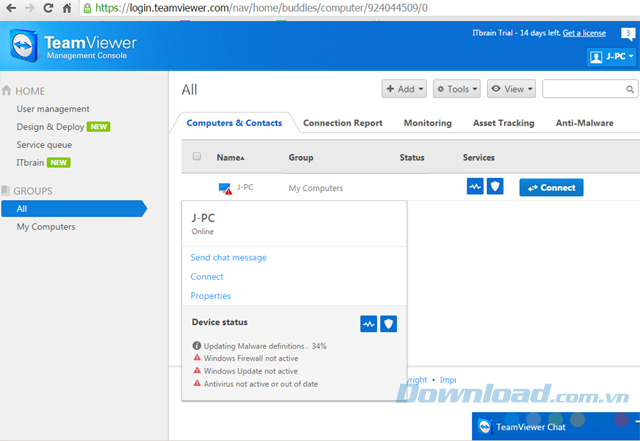Switch to the Asset Tracking tab
This screenshot has width=640, height=441.
[x=502, y=123]
